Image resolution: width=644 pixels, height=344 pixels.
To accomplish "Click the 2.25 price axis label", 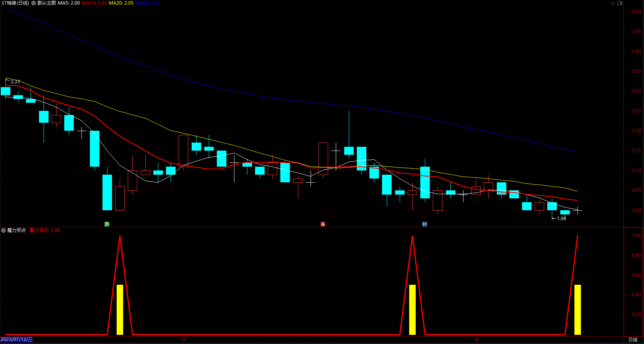I will (637, 111).
